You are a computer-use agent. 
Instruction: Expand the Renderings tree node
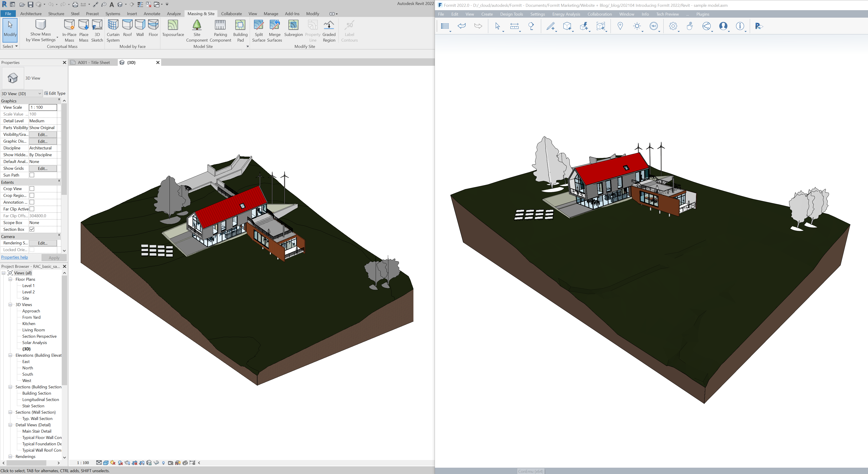pos(10,456)
